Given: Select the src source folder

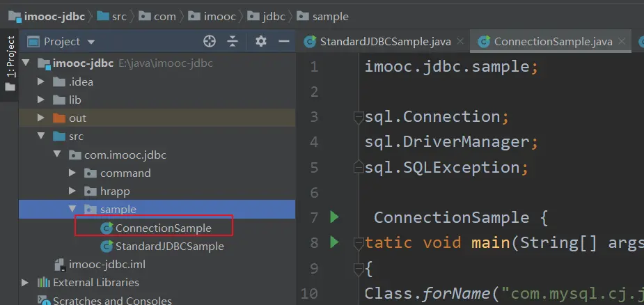Looking at the screenshot, I should [x=76, y=136].
